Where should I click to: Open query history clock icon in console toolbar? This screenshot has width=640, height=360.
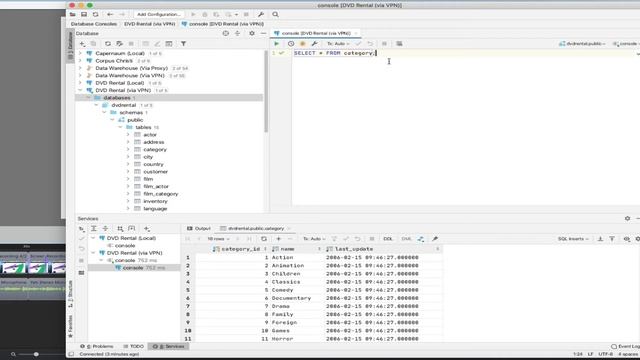click(x=291, y=44)
